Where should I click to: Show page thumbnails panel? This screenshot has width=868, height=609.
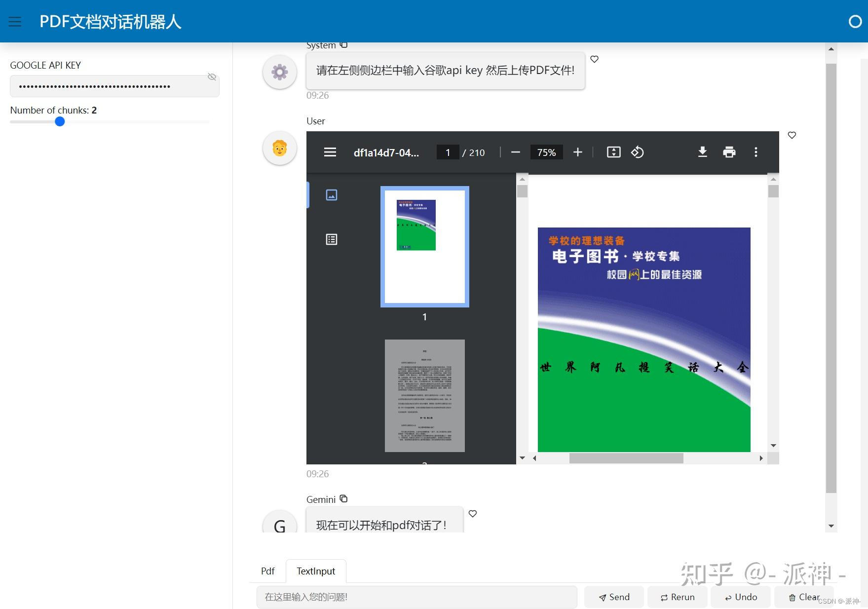331,194
